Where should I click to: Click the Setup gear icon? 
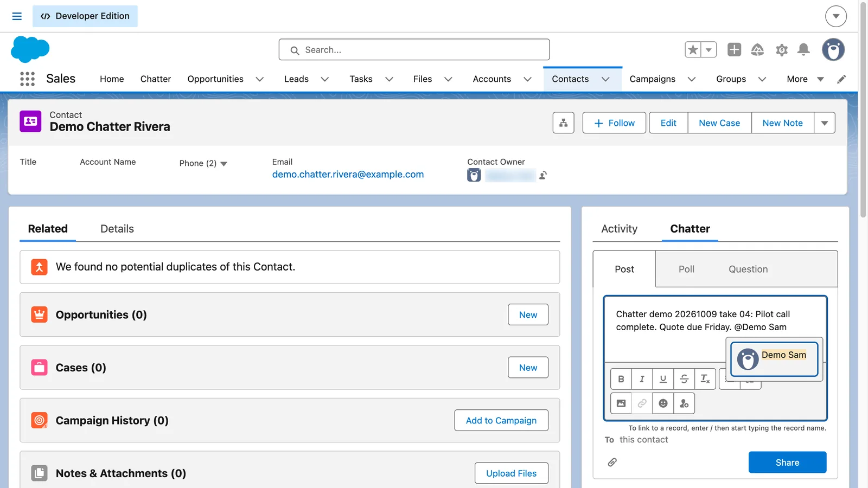[x=781, y=50]
